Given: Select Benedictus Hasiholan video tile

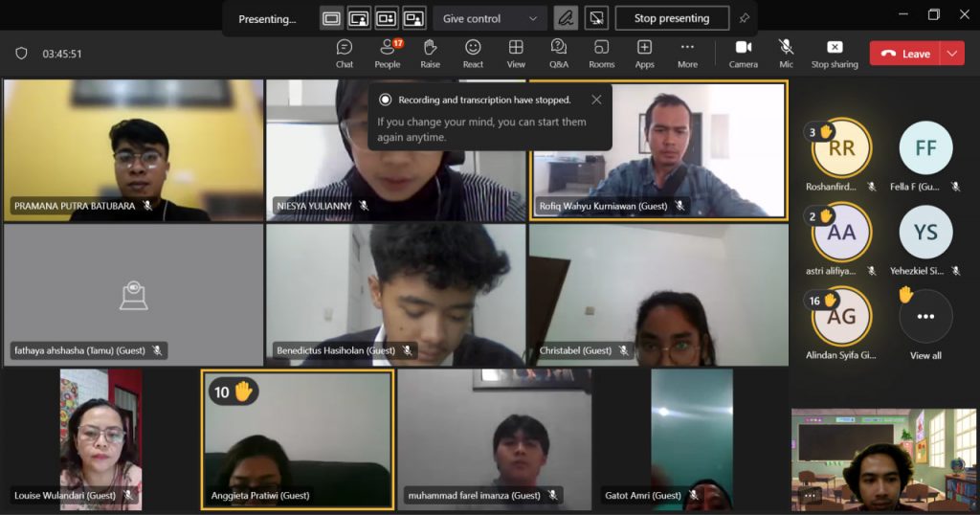Looking at the screenshot, I should click(x=395, y=295).
